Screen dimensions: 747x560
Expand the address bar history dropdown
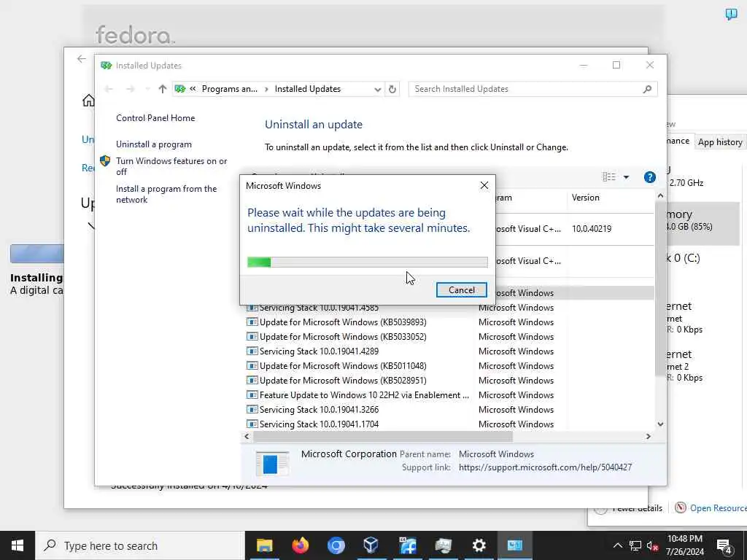click(x=377, y=89)
